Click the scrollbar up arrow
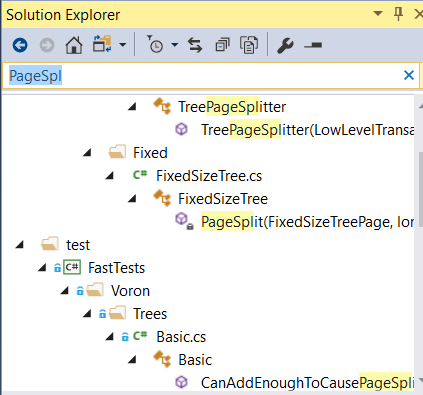 (420, 106)
